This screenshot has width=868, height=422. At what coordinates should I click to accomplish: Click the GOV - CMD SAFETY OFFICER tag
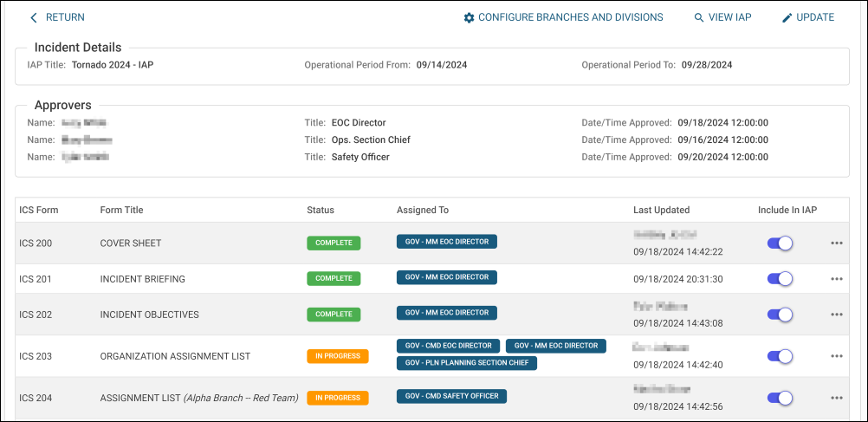point(451,396)
